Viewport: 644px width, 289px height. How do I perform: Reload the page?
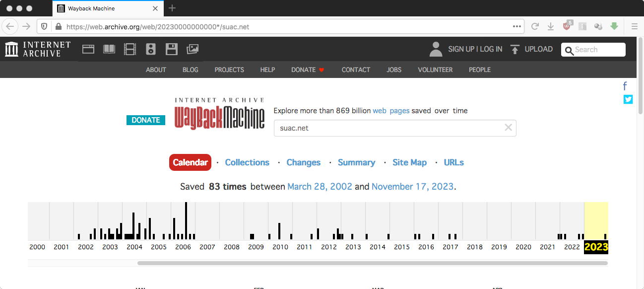tap(535, 26)
